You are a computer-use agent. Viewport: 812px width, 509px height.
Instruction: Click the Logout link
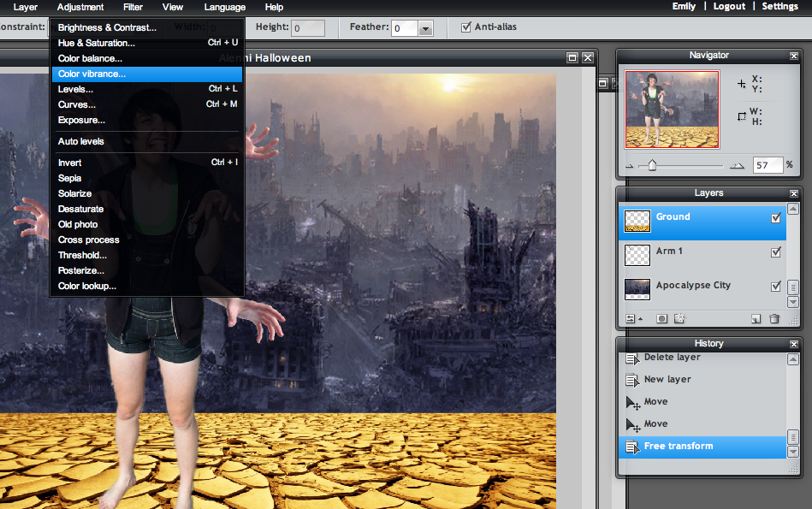(729, 6)
